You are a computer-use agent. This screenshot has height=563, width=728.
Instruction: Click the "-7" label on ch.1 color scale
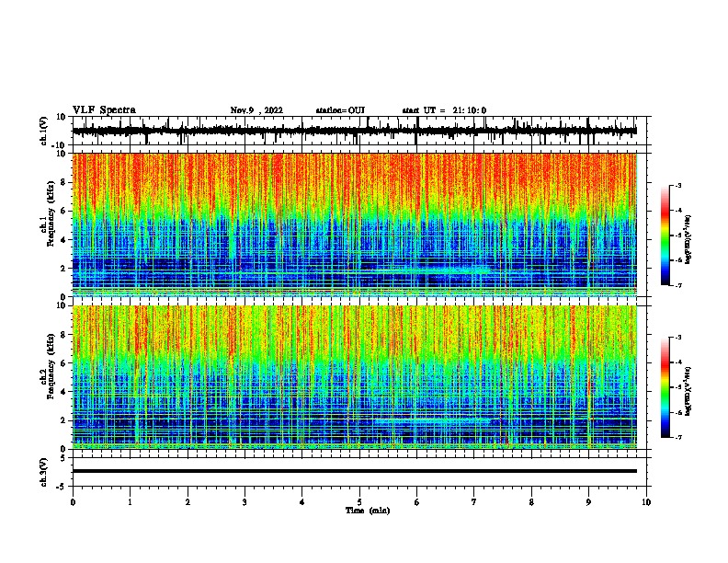click(677, 285)
